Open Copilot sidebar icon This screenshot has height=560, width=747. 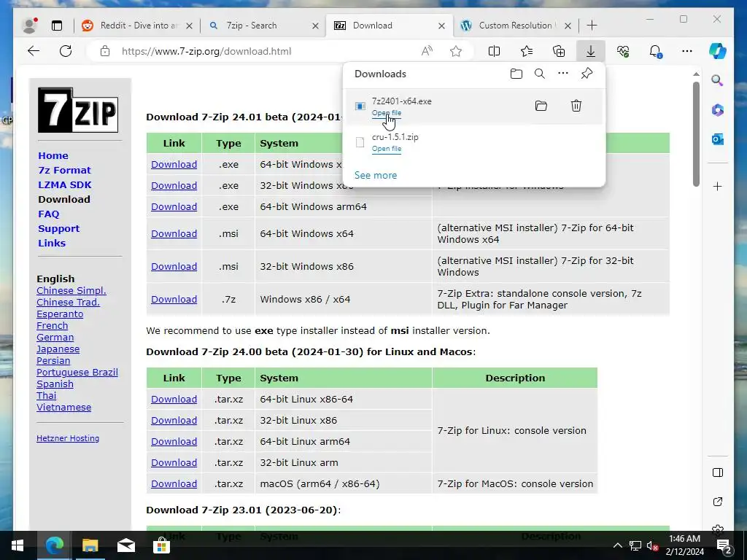[718, 51]
